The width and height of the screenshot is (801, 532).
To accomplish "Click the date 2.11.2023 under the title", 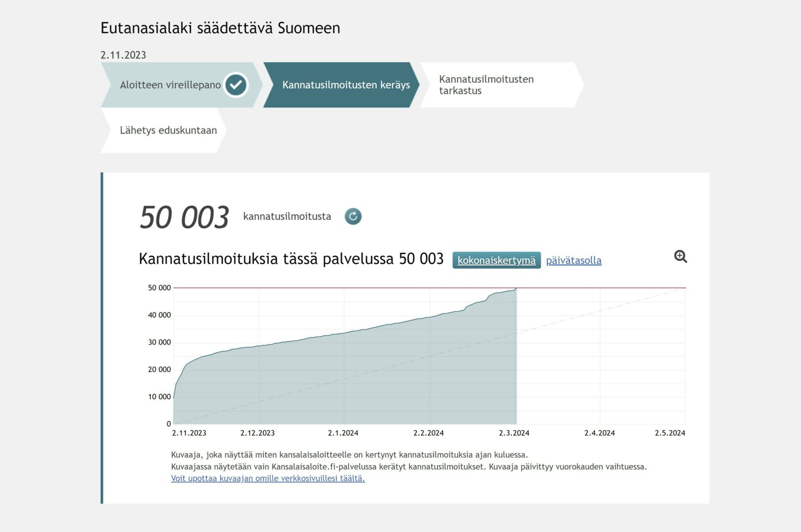I will (123, 55).
